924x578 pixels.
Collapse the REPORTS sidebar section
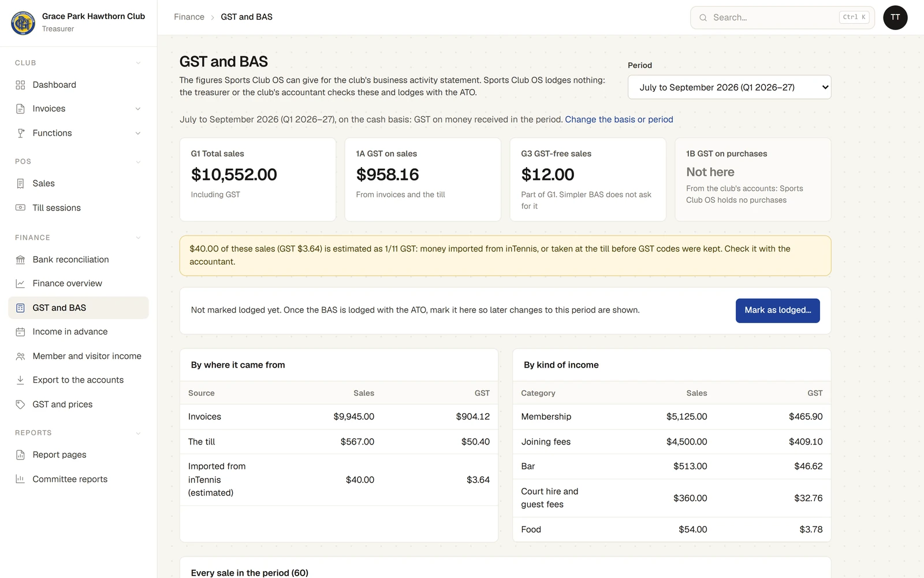coord(138,433)
